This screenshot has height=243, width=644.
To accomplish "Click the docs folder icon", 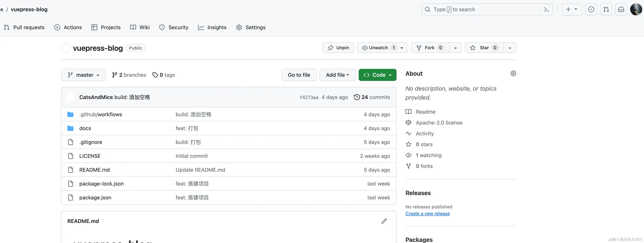I will click(x=70, y=128).
